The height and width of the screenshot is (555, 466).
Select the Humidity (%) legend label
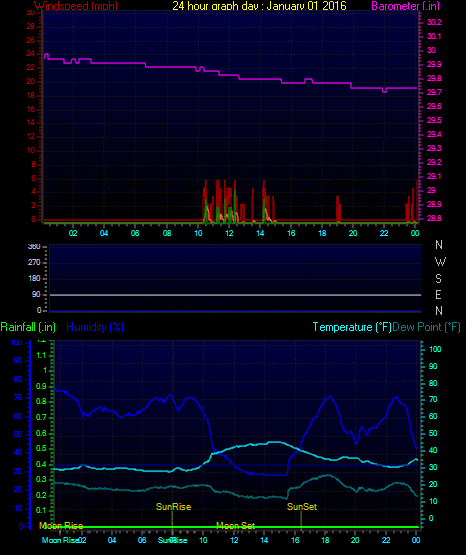[95, 327]
